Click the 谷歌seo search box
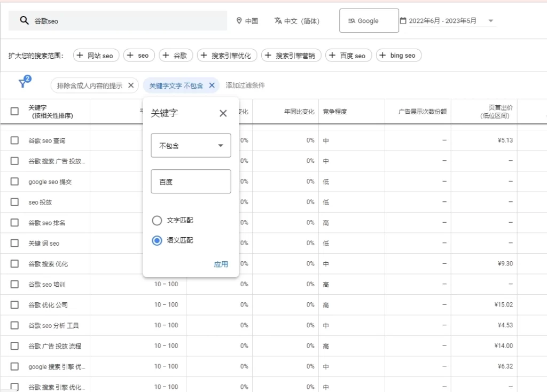The width and height of the screenshot is (547, 392). [x=118, y=21]
